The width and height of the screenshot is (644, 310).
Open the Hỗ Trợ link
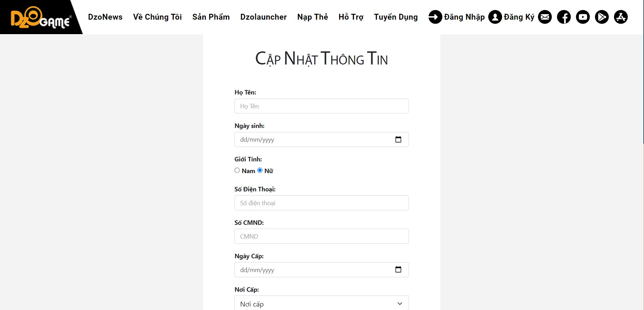351,17
